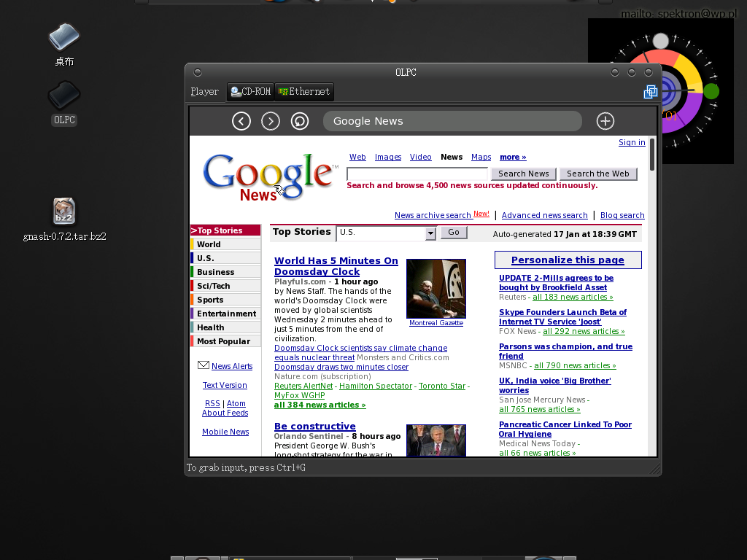Viewport: 747px width, 560px height.
Task: Open the Mobile News link
Action: click(x=225, y=432)
